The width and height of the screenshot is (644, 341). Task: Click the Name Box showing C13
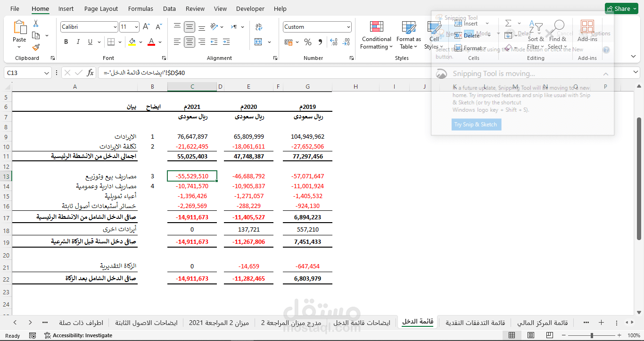pos(23,73)
